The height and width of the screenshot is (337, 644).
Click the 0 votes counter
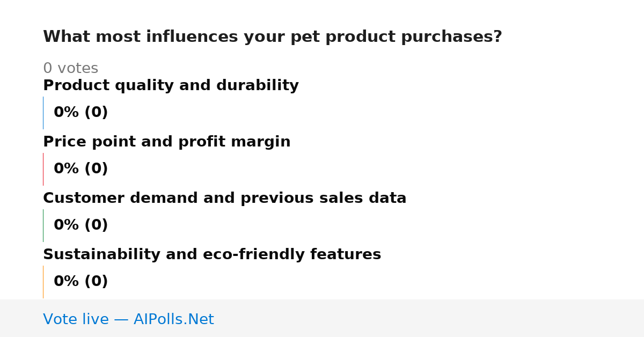coord(71,69)
